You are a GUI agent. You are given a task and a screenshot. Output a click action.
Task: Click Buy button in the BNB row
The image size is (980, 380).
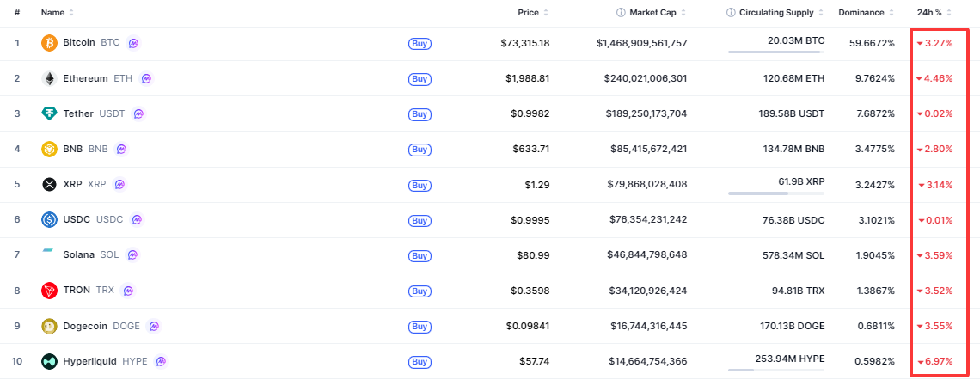point(420,150)
